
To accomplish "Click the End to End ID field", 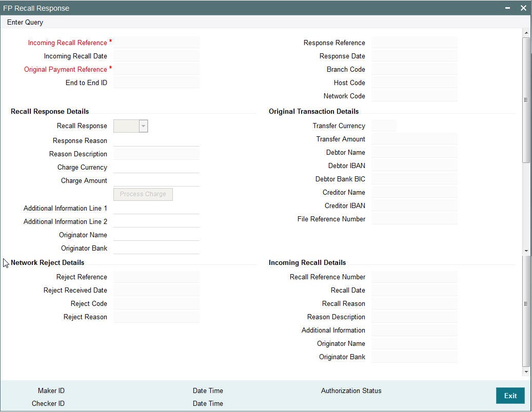I will [x=156, y=83].
